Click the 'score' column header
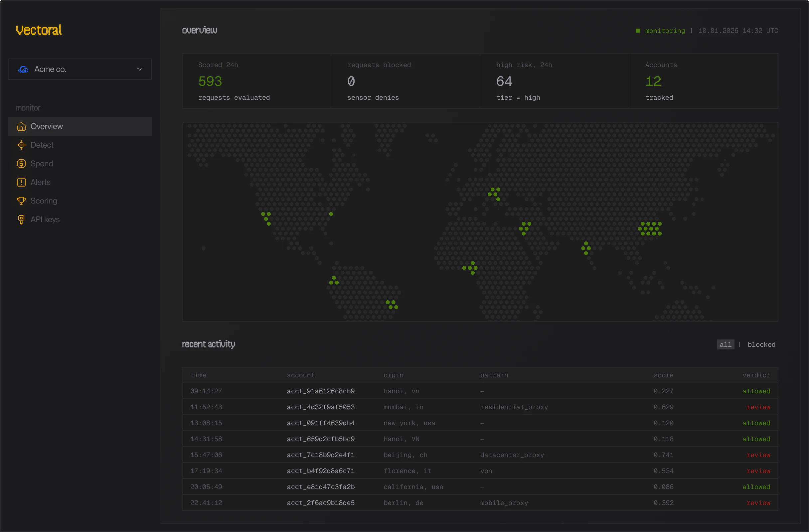This screenshot has width=809, height=532. [664, 375]
